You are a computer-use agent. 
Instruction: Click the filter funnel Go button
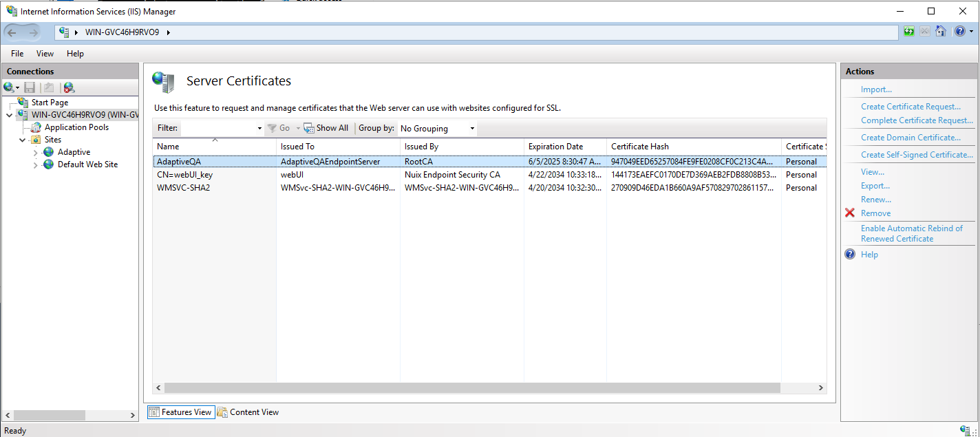pos(279,128)
